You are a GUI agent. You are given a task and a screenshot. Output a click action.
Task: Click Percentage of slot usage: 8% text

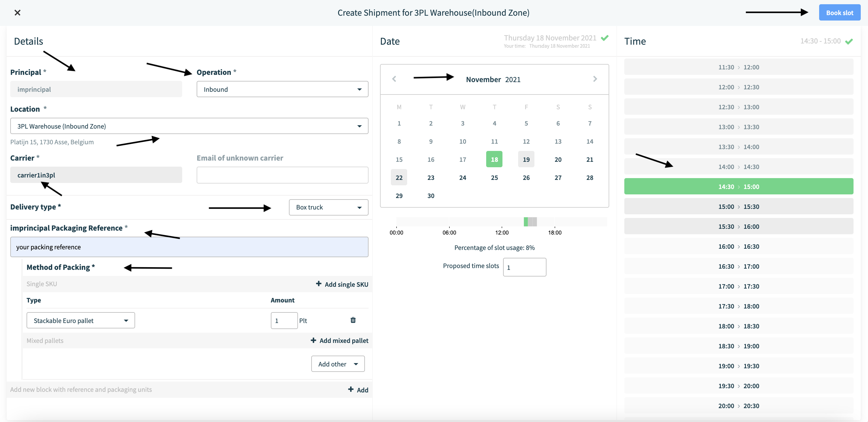tap(494, 247)
